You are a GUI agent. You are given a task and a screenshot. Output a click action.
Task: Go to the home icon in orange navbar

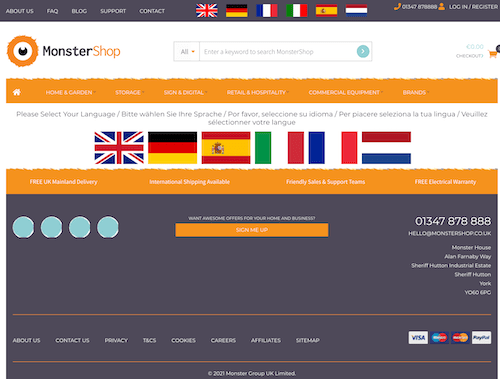(17, 92)
